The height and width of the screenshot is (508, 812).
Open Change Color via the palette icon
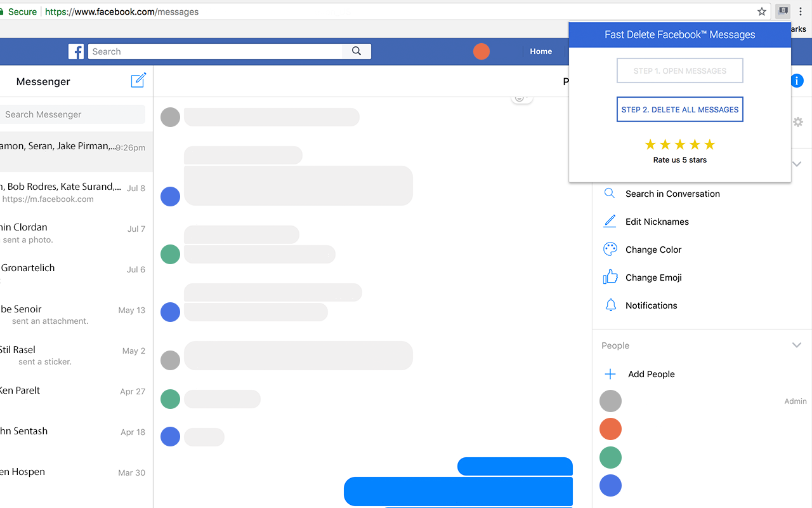(610, 249)
